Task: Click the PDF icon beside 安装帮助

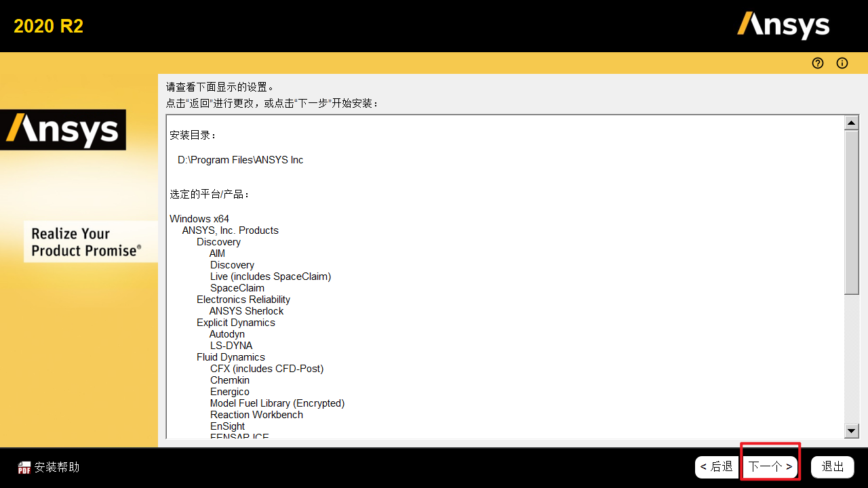Action: [x=24, y=467]
